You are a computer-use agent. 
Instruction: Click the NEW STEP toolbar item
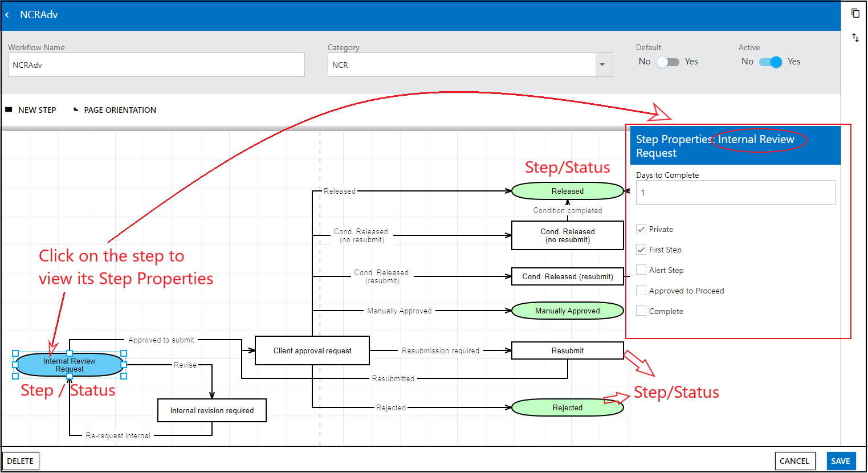37,110
